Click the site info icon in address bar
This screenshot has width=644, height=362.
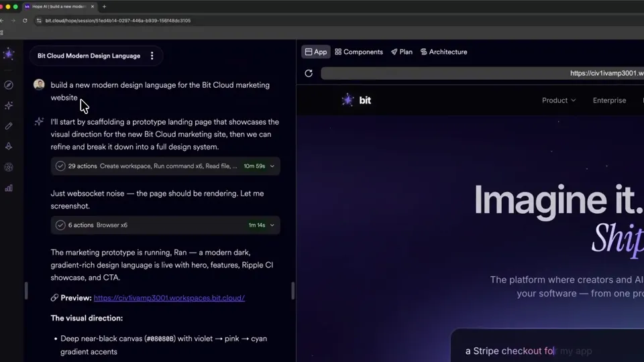(x=39, y=21)
